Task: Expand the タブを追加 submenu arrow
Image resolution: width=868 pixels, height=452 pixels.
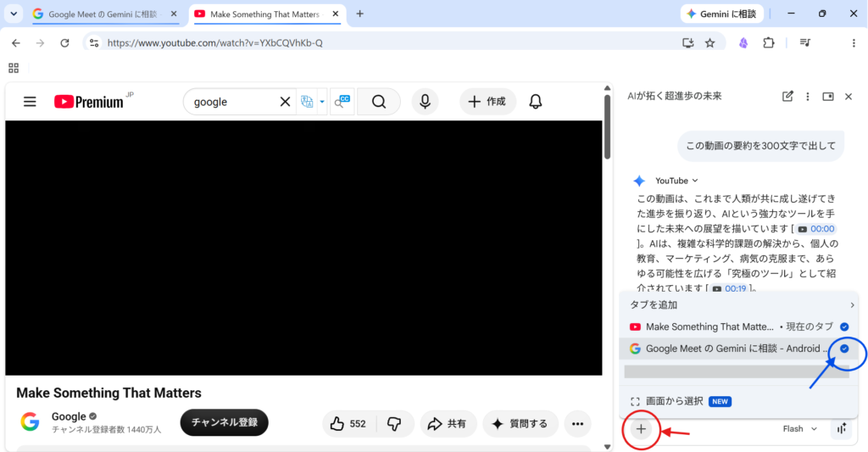Action: coord(852,305)
